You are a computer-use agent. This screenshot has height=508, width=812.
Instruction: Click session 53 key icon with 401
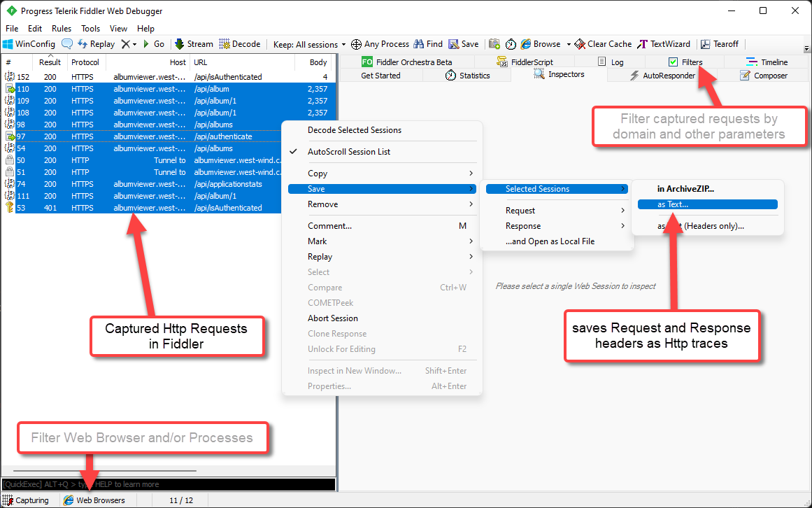click(9, 208)
